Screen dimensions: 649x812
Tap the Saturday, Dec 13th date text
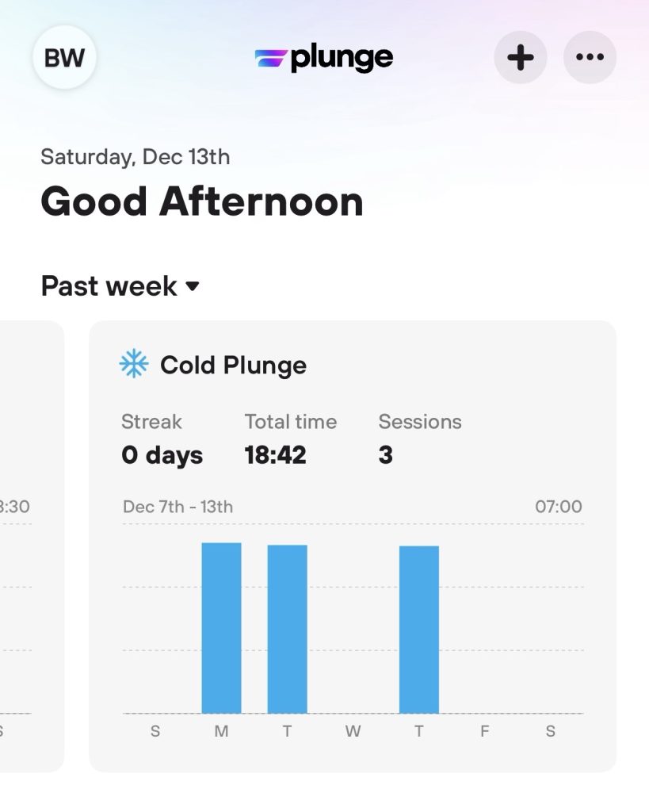(136, 157)
